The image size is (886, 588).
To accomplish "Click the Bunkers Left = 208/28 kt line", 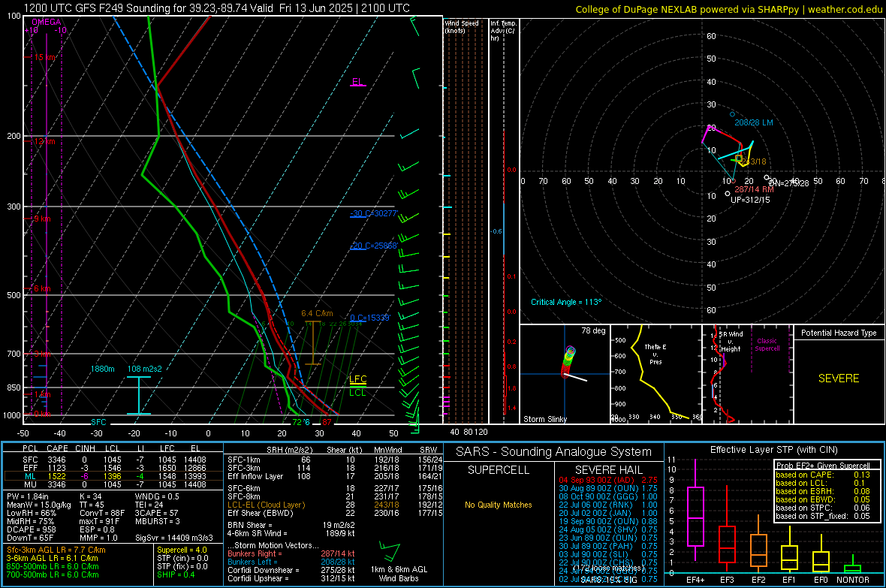I will (291, 562).
